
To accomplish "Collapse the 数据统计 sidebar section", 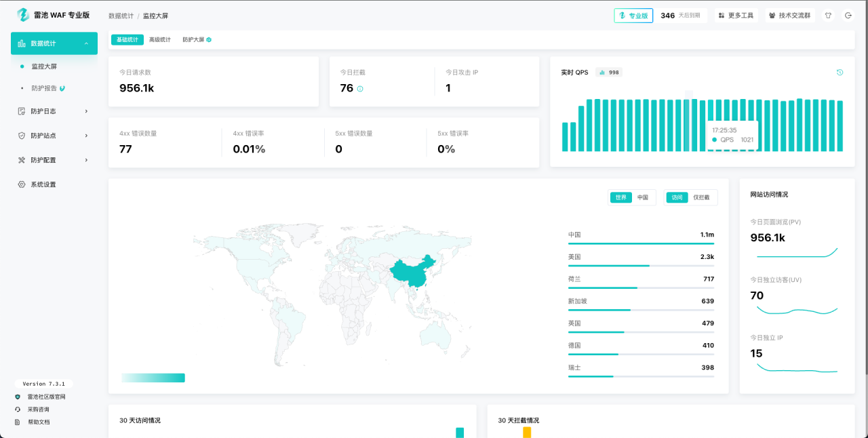I will [x=86, y=43].
